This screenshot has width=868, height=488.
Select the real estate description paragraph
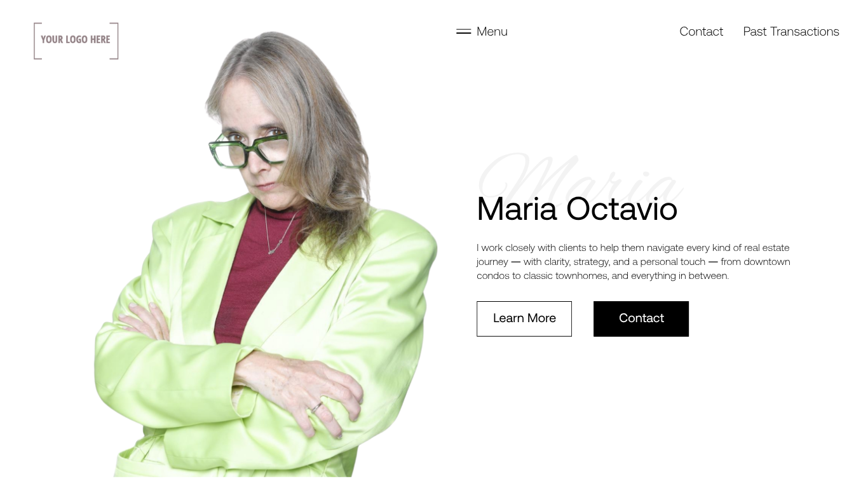[x=634, y=261]
